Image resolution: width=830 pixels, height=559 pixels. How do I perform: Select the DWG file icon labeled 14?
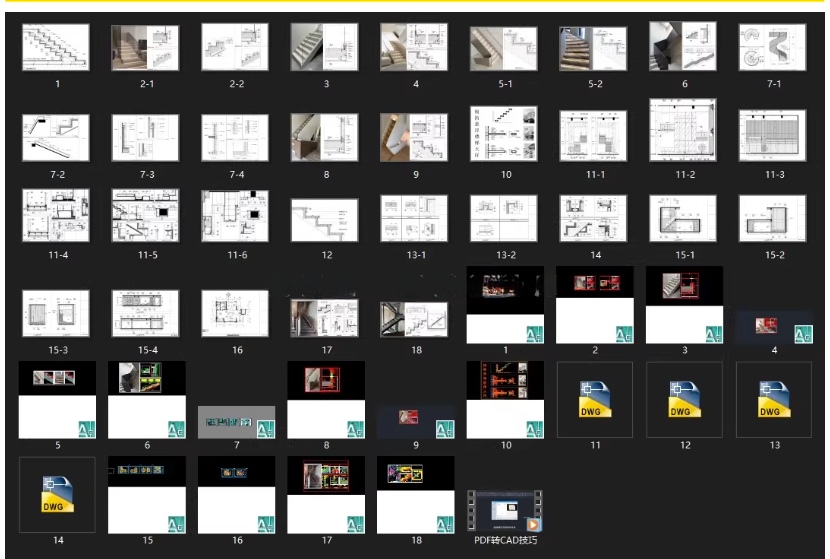click(57, 494)
